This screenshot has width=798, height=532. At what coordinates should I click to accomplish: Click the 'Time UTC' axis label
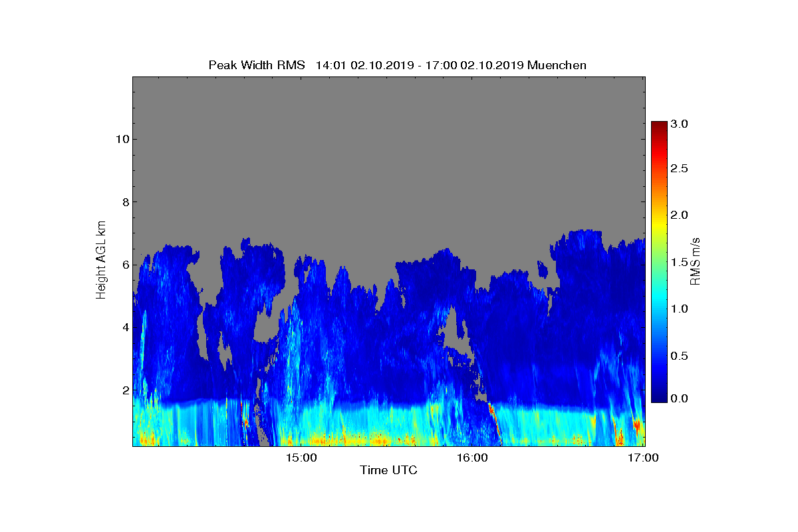(x=389, y=470)
